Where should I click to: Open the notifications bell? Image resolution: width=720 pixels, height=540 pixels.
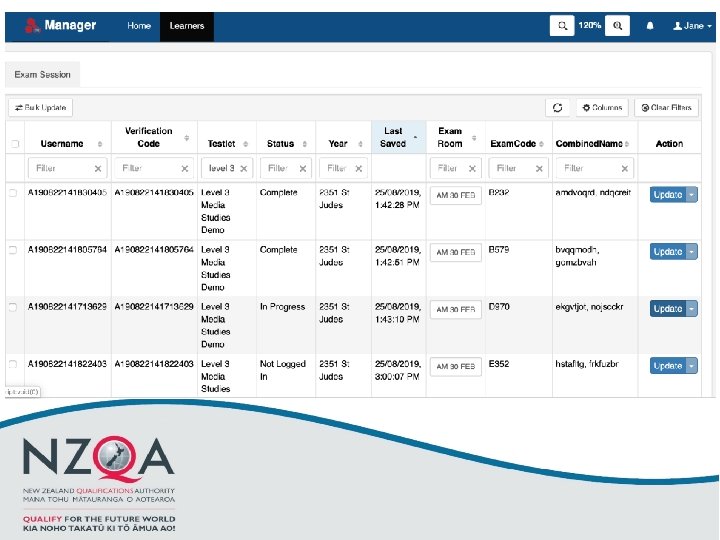point(650,26)
